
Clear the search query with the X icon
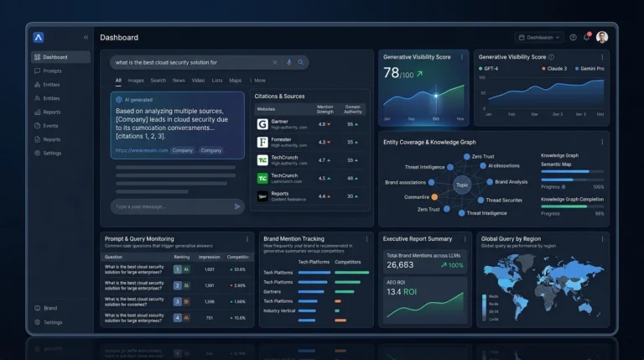[274, 62]
